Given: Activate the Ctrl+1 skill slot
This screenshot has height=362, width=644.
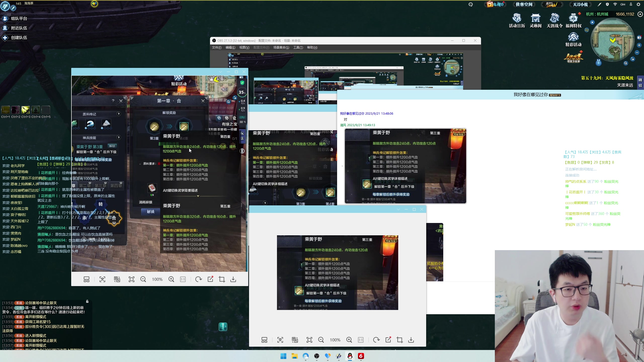Looking at the screenshot, I should pyautogui.click(x=6, y=110).
